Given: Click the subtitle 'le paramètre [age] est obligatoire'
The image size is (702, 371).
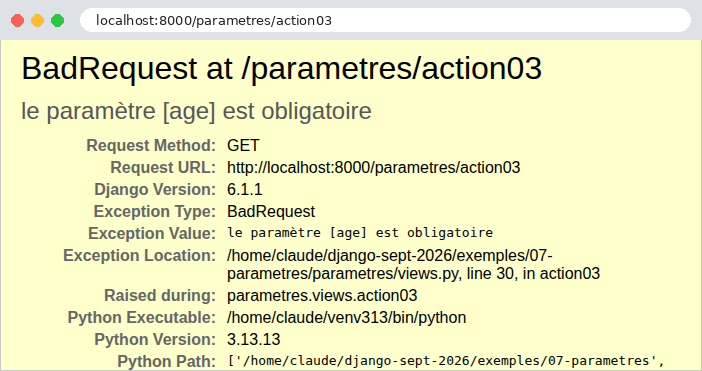Looking at the screenshot, I should [x=196, y=111].
